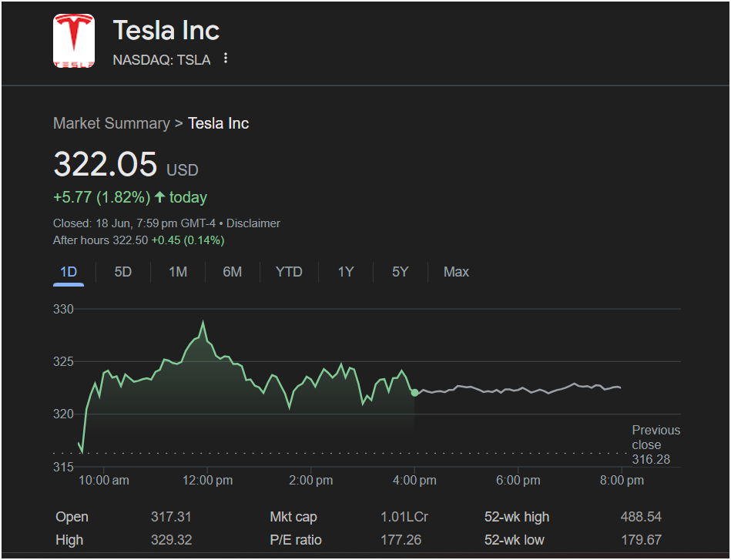Open the three-dot more options menu
Screen dimensions: 731x560
click(226, 59)
